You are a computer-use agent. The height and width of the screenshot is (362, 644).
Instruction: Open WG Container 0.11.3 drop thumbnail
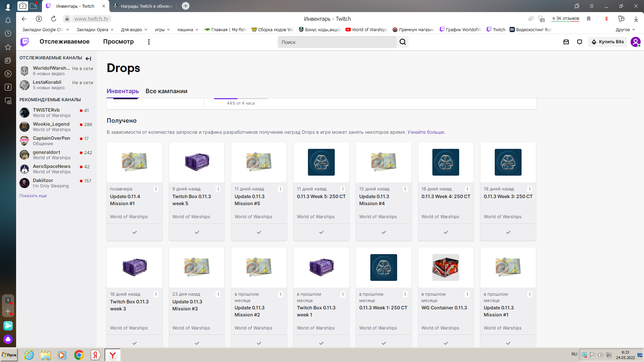446,267
